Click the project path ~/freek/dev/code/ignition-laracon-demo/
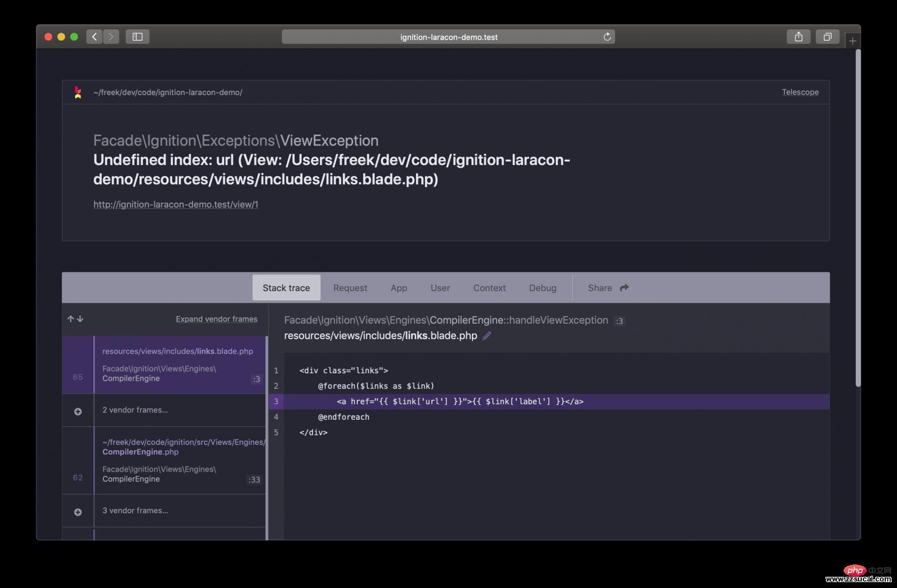 pyautogui.click(x=168, y=92)
